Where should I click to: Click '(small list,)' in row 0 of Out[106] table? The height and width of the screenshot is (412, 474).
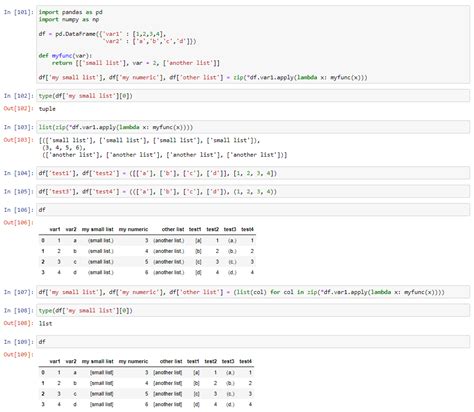point(101,241)
